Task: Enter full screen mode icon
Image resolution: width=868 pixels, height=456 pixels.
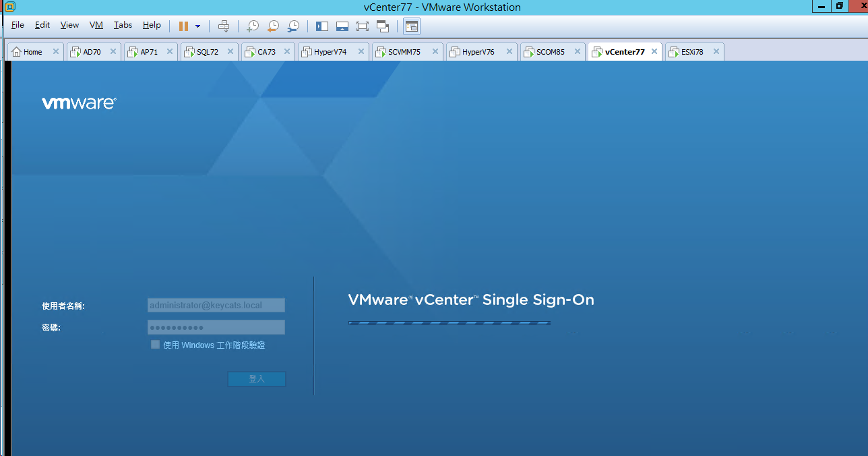Action: 363,26
